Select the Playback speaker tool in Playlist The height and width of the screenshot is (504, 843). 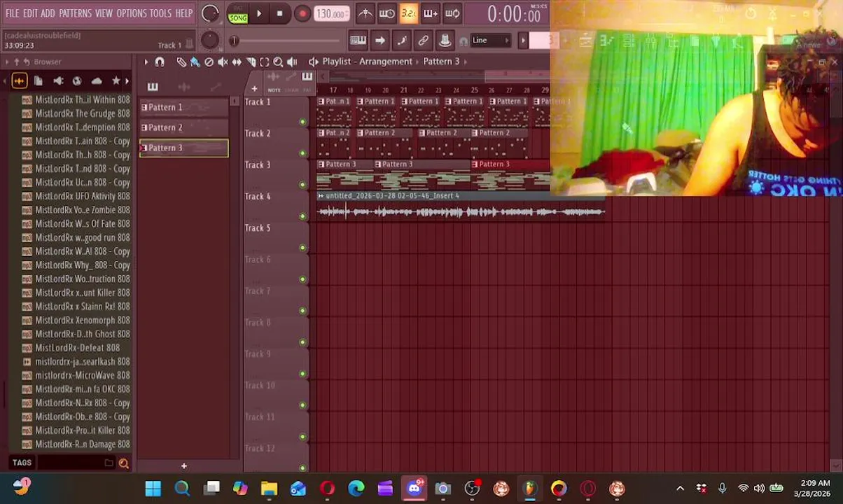(x=292, y=62)
